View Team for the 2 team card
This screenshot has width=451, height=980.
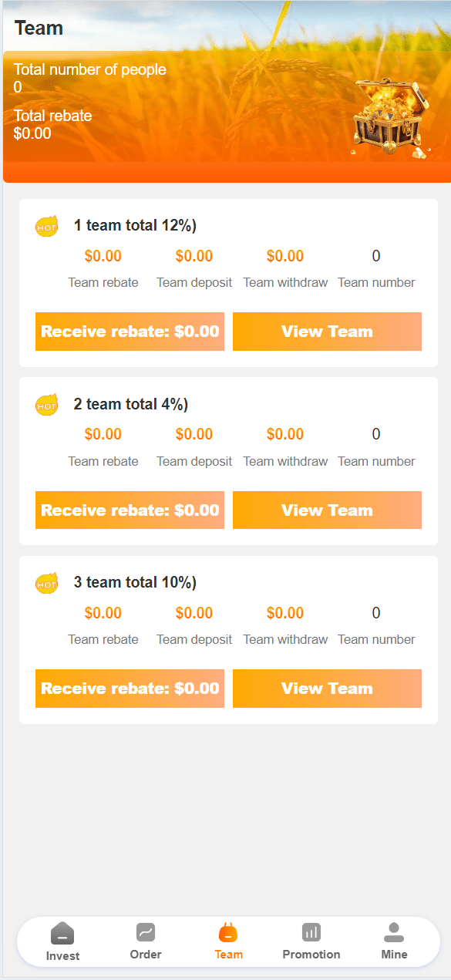[x=327, y=510]
